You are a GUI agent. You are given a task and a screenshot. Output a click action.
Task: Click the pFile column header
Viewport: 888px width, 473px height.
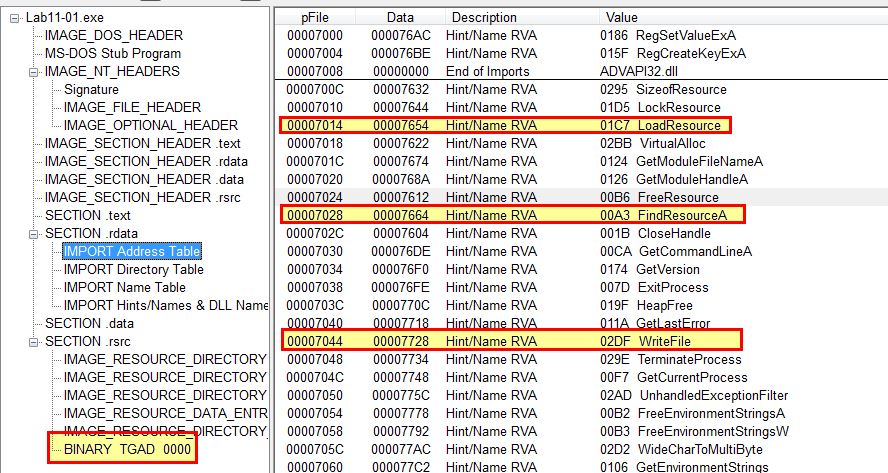315,18
